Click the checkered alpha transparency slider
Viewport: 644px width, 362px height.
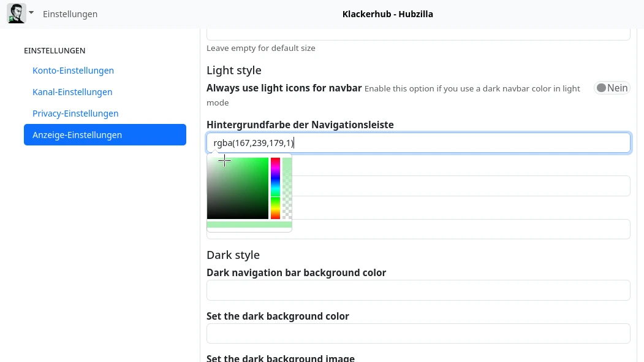point(287,188)
